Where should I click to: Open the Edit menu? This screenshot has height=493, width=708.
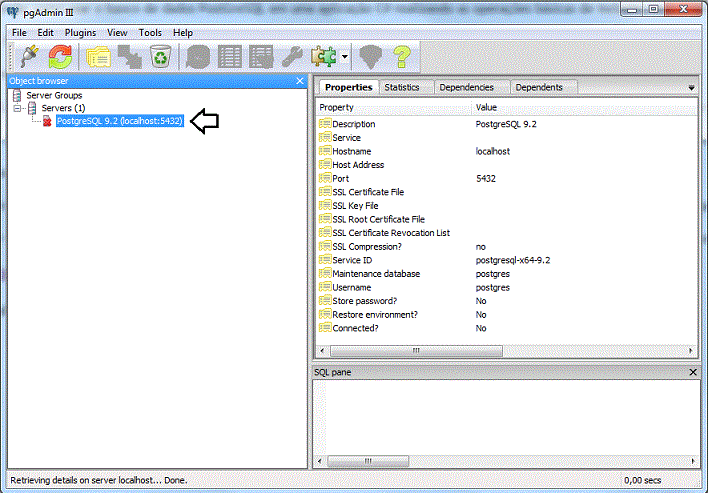[45, 33]
